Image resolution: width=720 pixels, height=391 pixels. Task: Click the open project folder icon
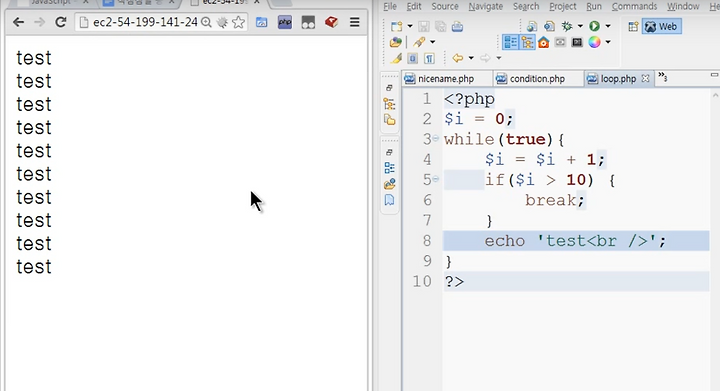click(395, 42)
